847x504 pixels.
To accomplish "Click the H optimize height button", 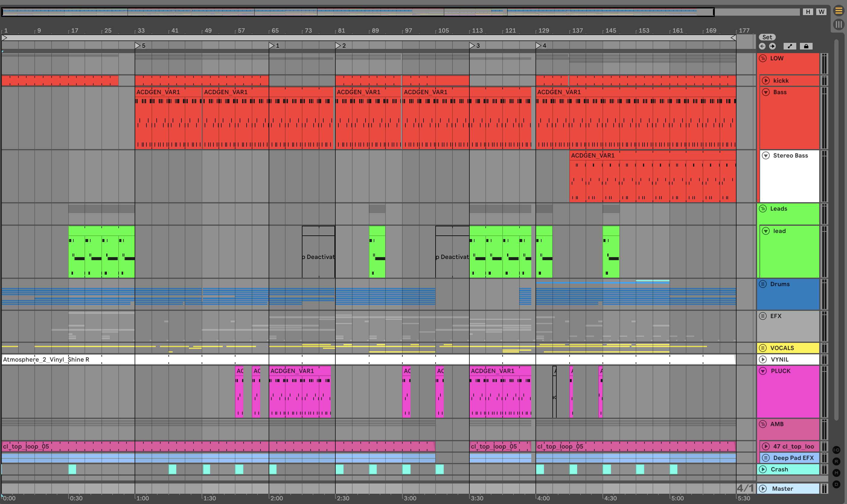I will click(808, 12).
